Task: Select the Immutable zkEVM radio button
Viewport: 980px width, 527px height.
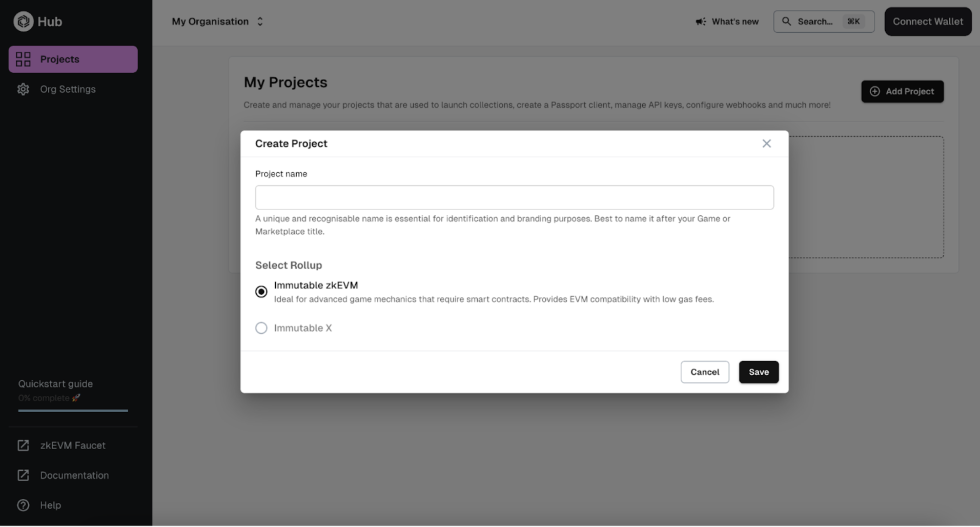Action: [261, 292]
